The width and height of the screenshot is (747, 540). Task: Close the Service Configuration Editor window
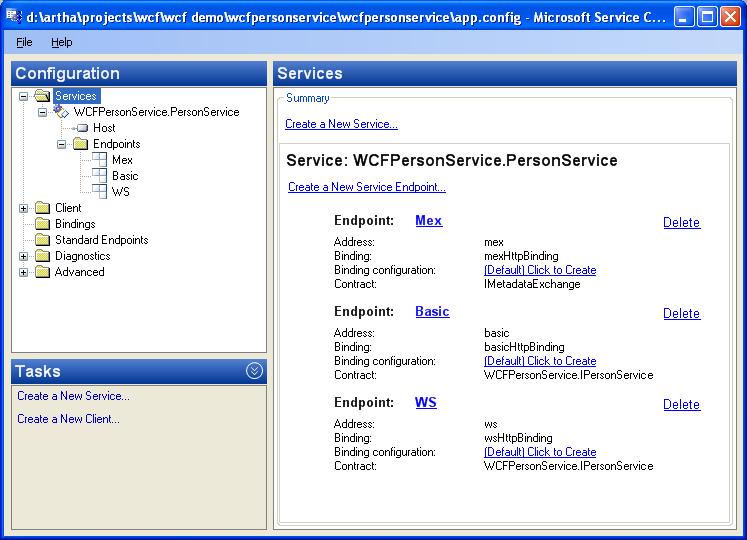tap(730, 17)
